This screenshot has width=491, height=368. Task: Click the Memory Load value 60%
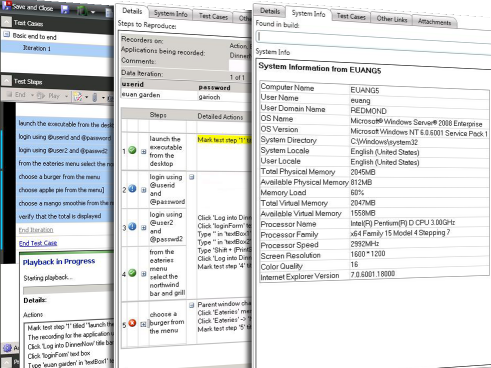tap(357, 193)
